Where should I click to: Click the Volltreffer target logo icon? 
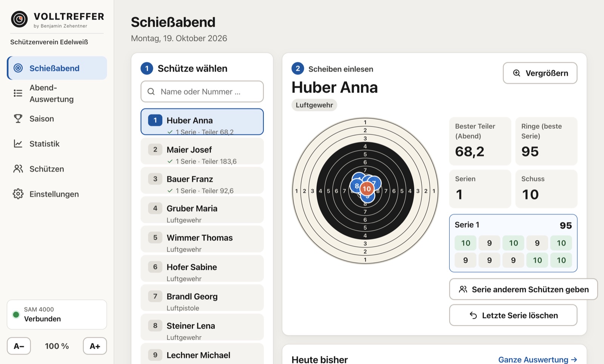pyautogui.click(x=19, y=19)
